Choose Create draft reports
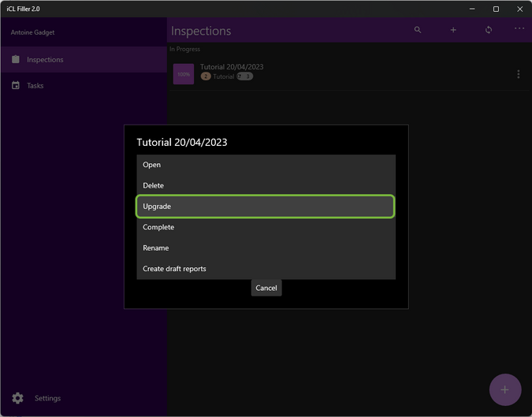The image size is (532, 417). coord(266,269)
